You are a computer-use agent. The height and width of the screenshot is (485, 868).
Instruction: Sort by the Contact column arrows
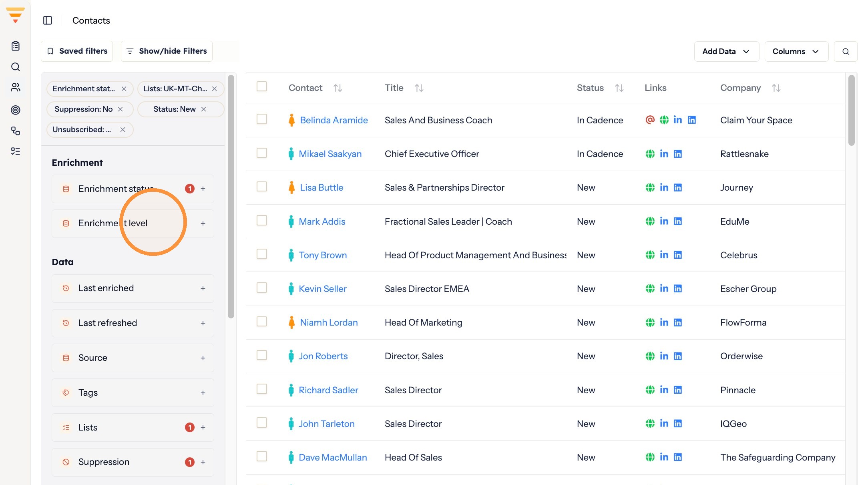[338, 88]
